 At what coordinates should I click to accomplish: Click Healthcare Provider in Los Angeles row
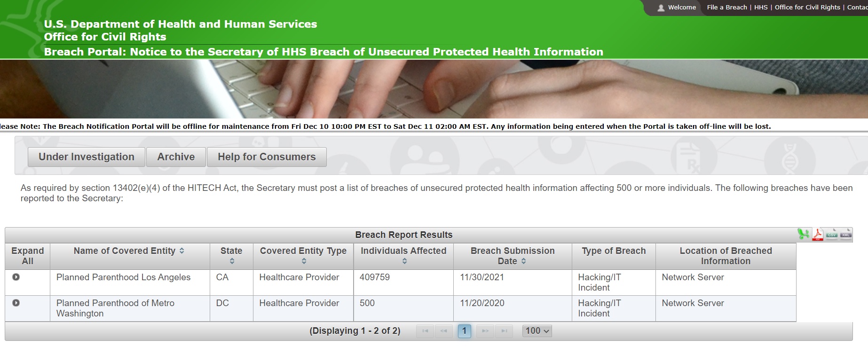(x=299, y=277)
